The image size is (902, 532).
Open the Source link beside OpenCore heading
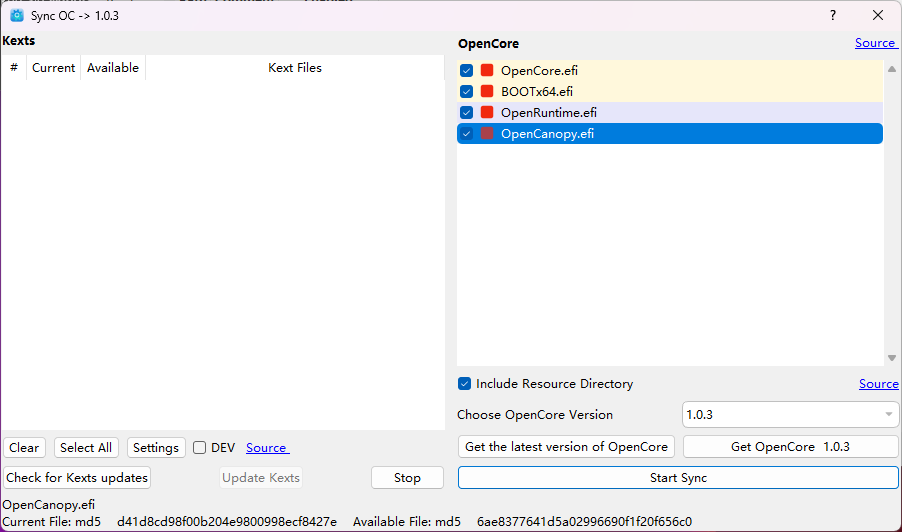pyautogui.click(x=876, y=43)
